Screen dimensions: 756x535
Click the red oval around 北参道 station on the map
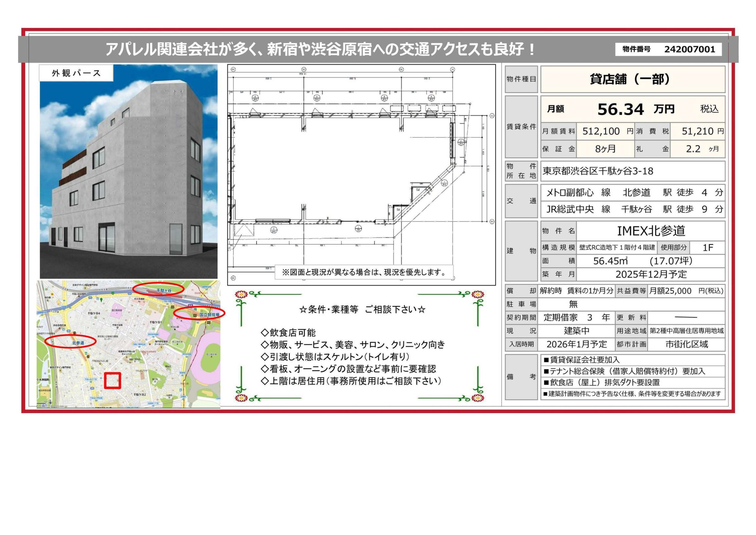pos(70,341)
